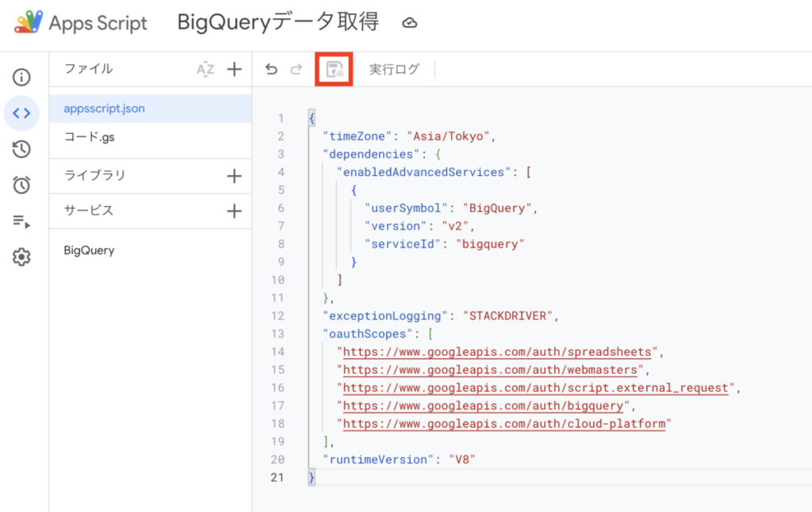Click the "Asia/Tokyo" timezone value
The width and height of the screenshot is (812, 512).
(x=448, y=136)
